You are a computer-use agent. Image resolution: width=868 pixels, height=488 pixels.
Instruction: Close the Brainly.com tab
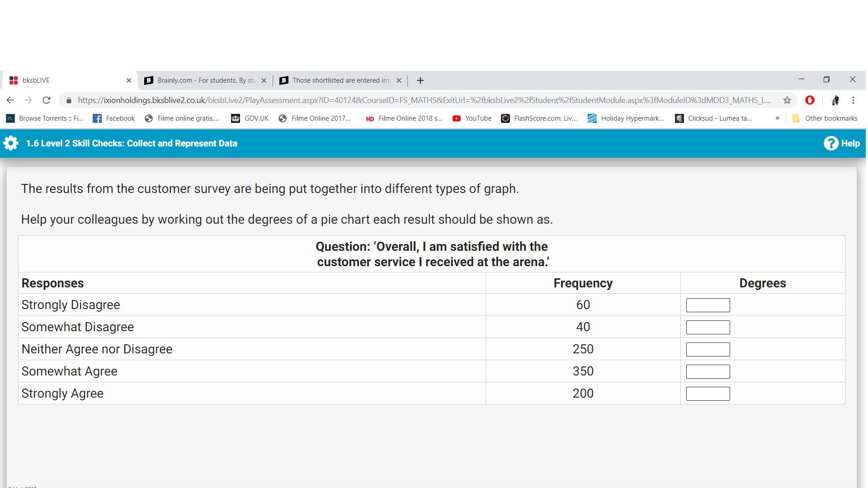click(264, 80)
